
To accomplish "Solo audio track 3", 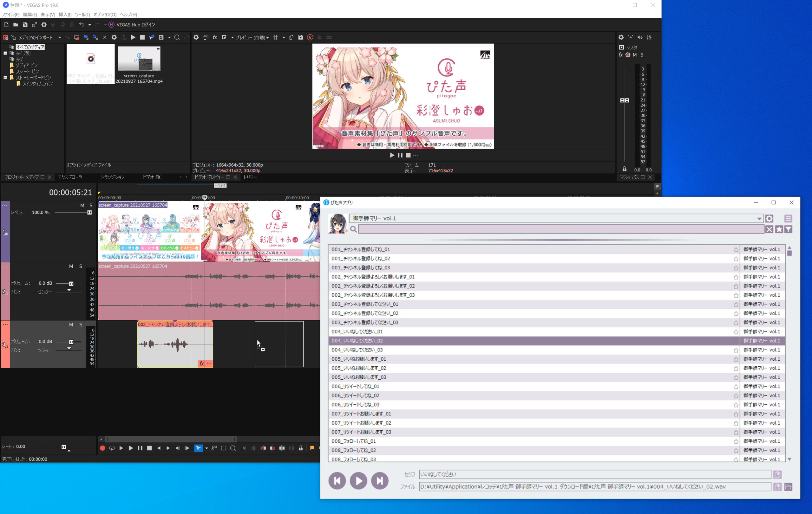I will [81, 325].
